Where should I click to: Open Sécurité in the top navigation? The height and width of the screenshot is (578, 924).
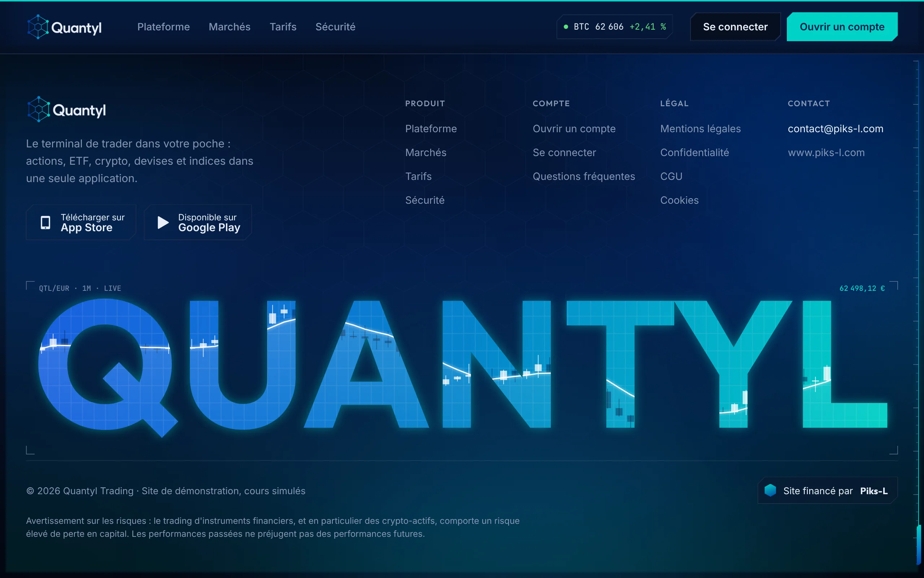[335, 27]
